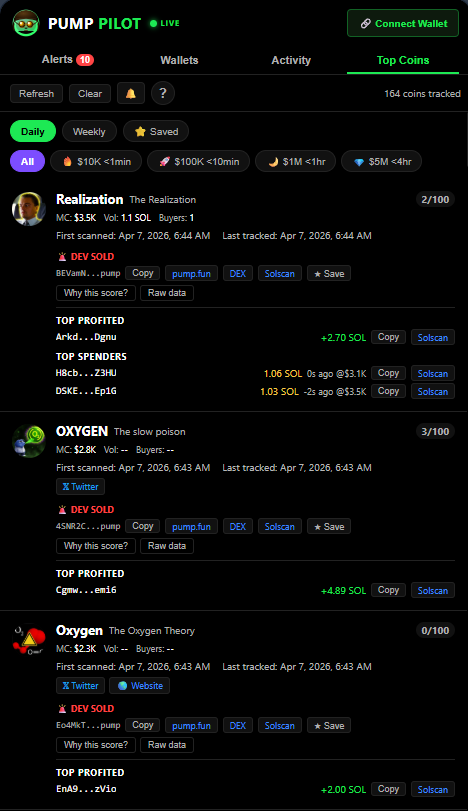Screen dimensions: 468x811
Task: Open Solscan link for BEVamN...pump token
Action: 280,273
